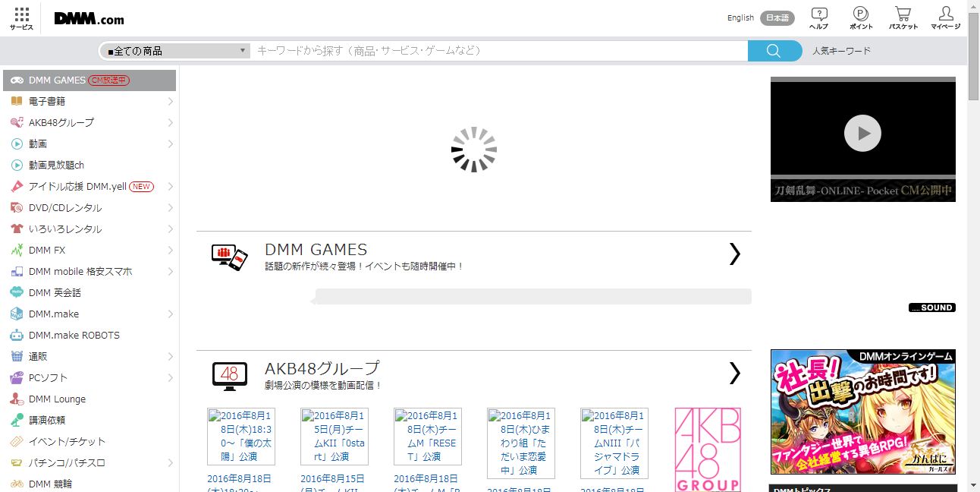Viewport: 980px width, 492px height.
Task: Click the いろいろレンタル shirt icon
Action: pyautogui.click(x=17, y=229)
